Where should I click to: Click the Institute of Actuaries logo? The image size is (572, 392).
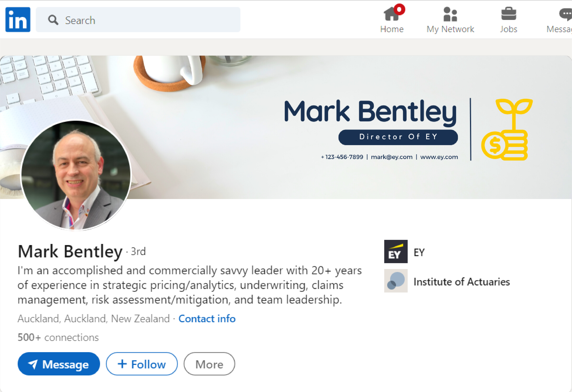(x=396, y=281)
